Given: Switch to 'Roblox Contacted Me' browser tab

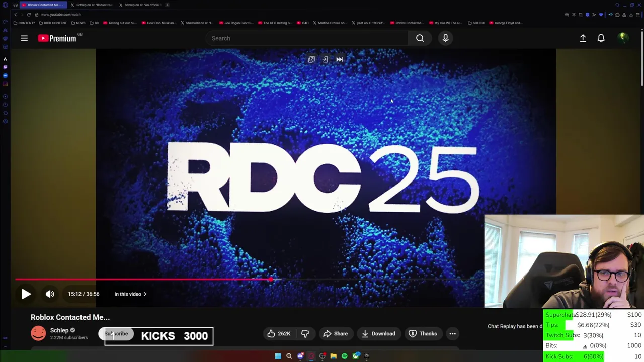Looking at the screenshot, I should click(x=43, y=5).
